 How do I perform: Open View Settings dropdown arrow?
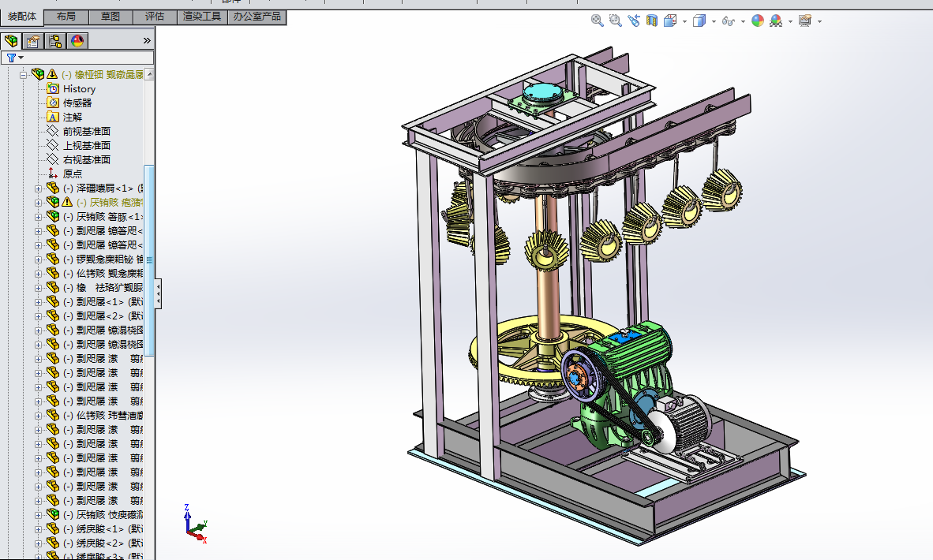(819, 21)
